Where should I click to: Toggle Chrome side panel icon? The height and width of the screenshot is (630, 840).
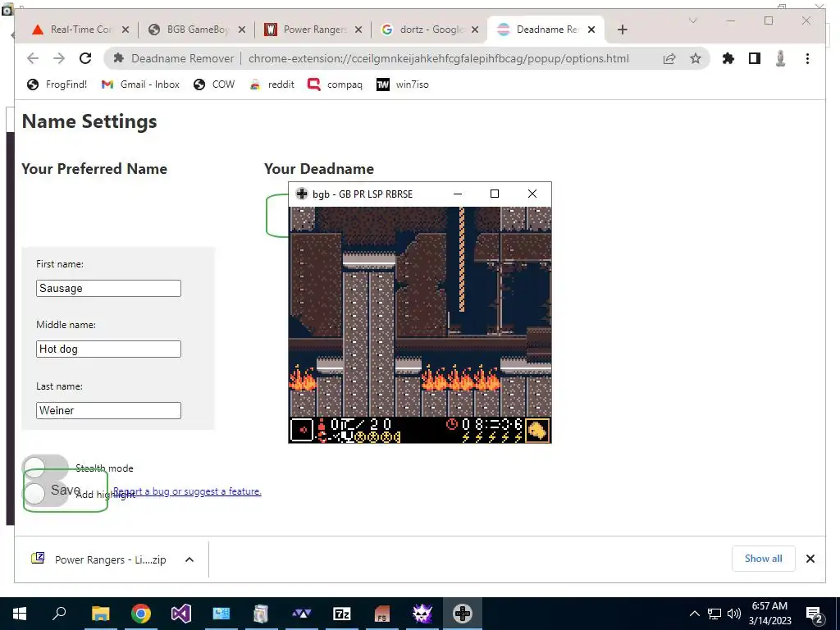[x=755, y=58]
